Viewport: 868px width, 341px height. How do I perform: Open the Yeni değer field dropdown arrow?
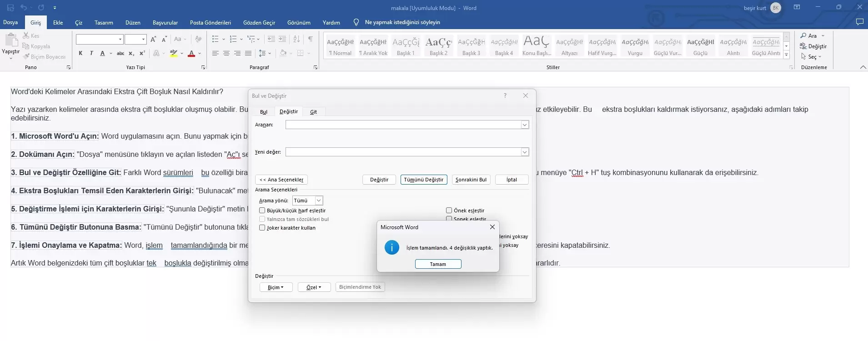(525, 152)
